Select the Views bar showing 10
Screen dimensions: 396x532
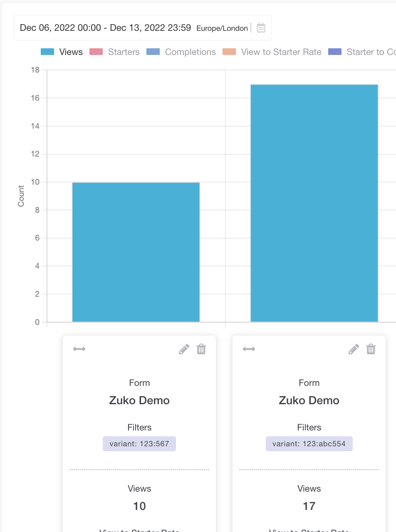136,250
